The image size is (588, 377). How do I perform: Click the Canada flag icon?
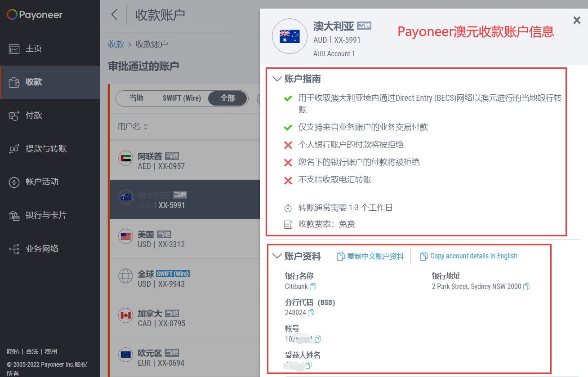[125, 315]
